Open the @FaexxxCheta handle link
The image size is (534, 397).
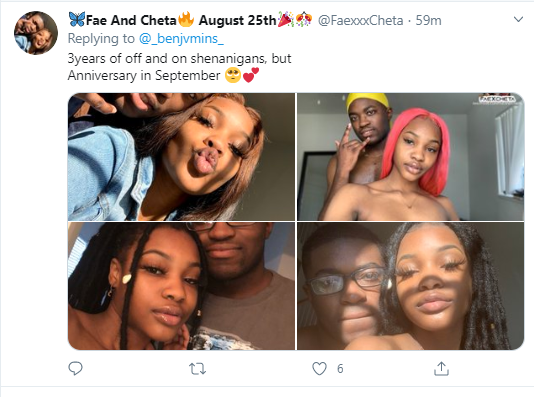pos(360,20)
